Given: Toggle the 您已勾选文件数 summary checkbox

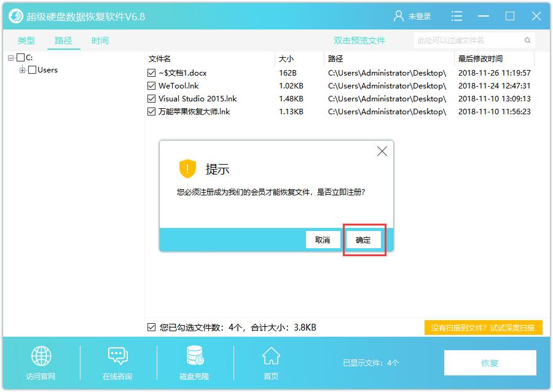Looking at the screenshot, I should point(150,327).
